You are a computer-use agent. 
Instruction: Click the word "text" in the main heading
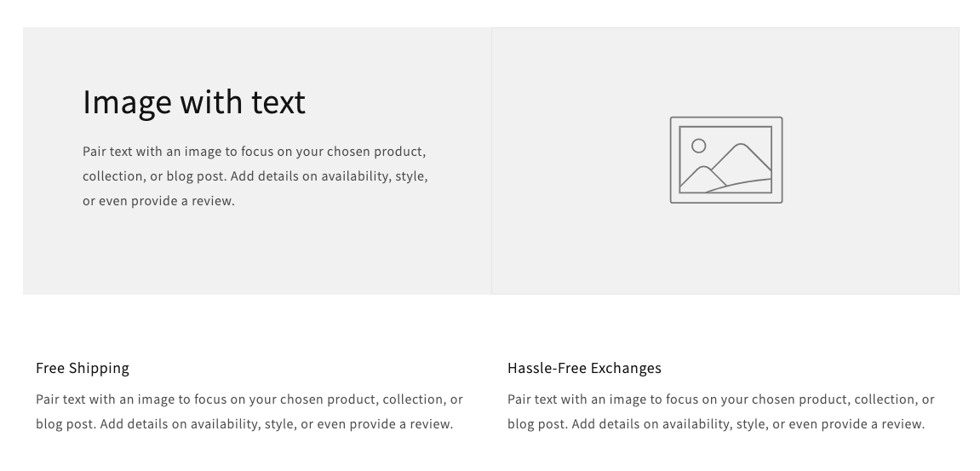pyautogui.click(x=278, y=102)
